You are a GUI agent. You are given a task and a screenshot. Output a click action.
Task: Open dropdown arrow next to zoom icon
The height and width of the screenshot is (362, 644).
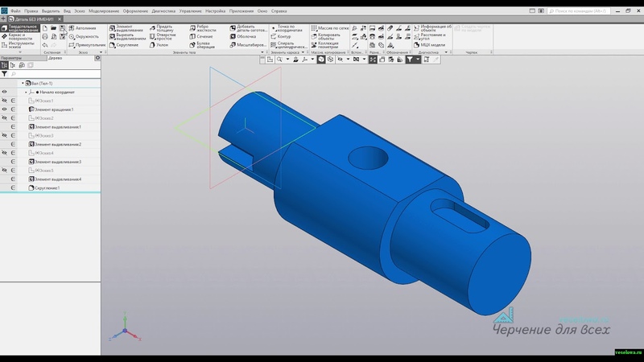pos(287,60)
